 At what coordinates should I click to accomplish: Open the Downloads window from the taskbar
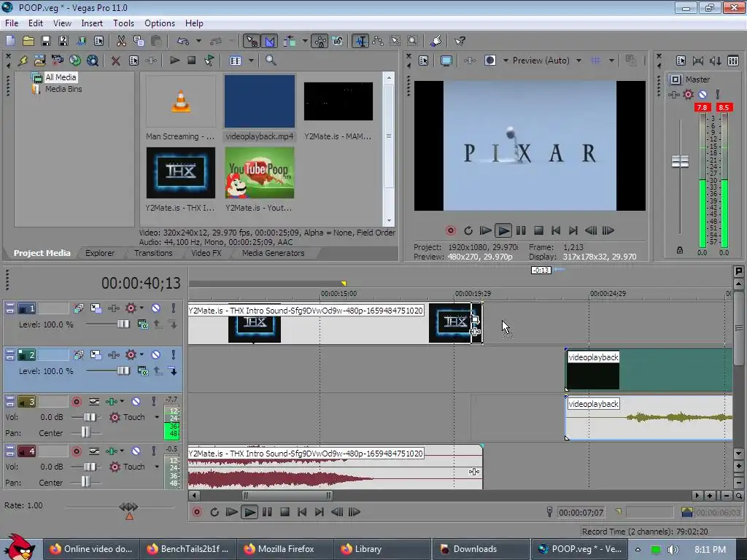(x=481, y=549)
